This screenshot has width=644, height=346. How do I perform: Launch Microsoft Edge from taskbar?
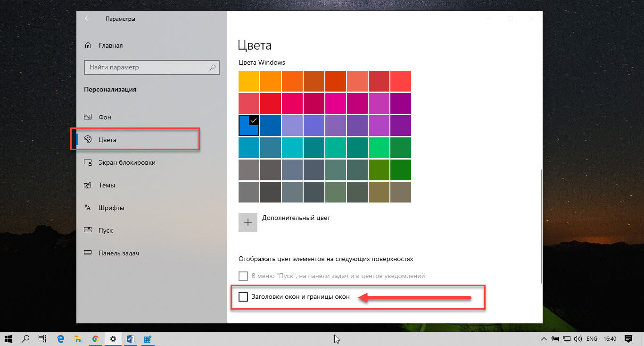(x=60, y=338)
